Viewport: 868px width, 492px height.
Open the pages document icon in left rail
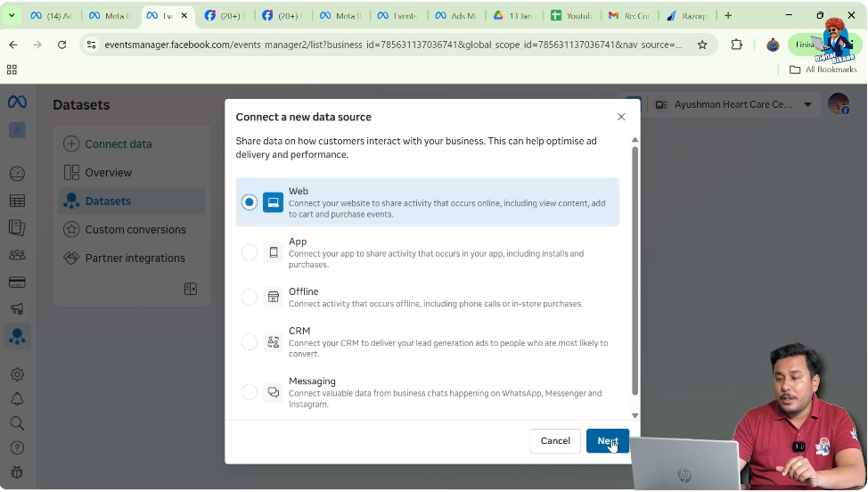pyautogui.click(x=17, y=227)
